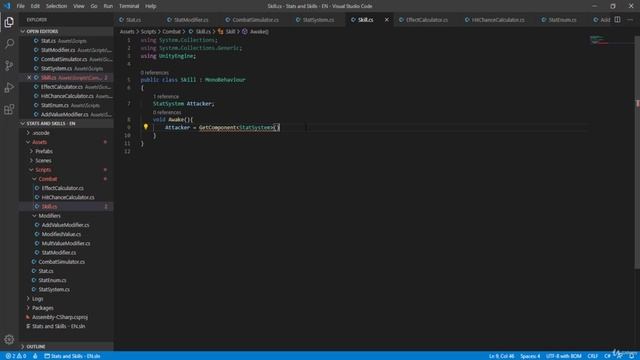Open the File menu
The height and width of the screenshot is (360, 640).
20,6
